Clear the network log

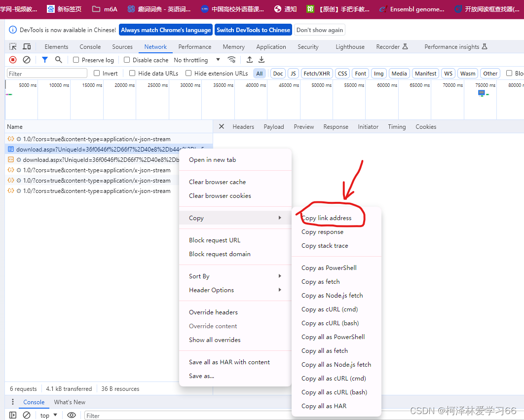point(27,60)
